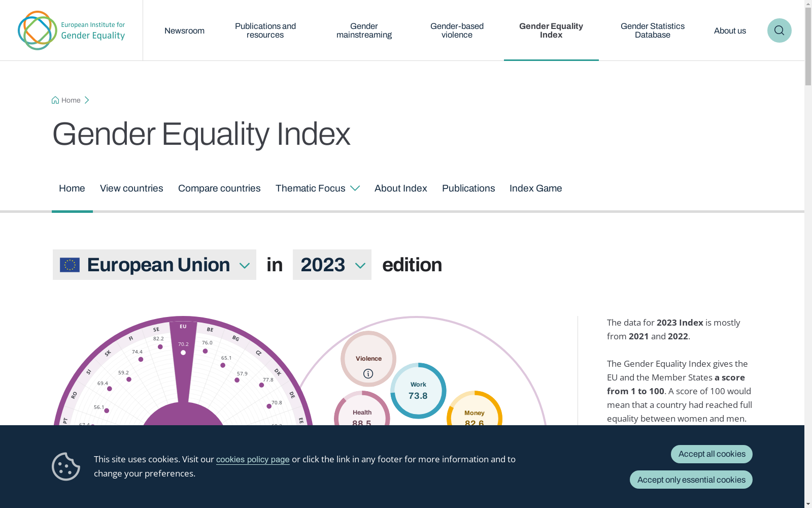The image size is (812, 508).
Task: Click the BE data point at 76.0
Action: click(x=205, y=351)
